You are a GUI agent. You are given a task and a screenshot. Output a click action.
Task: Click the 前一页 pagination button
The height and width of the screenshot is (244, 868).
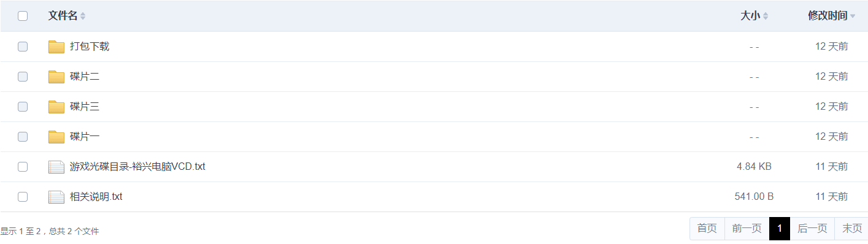[x=747, y=229]
